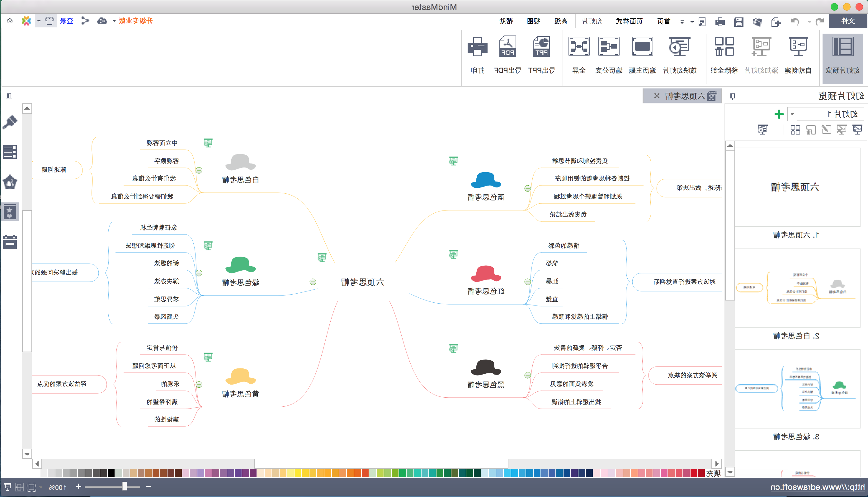Open the clipart shapes panel in sidebar
This screenshot has width=868, height=497.
coord(10,182)
